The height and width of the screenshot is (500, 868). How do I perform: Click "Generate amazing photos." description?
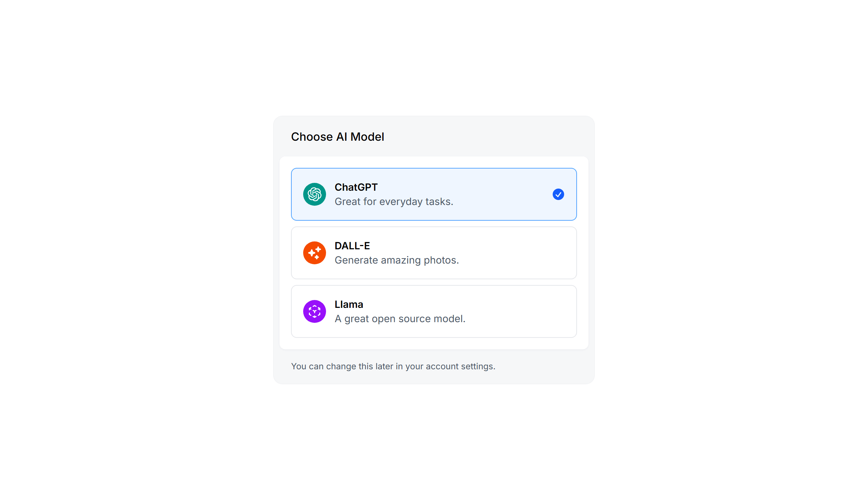click(396, 260)
